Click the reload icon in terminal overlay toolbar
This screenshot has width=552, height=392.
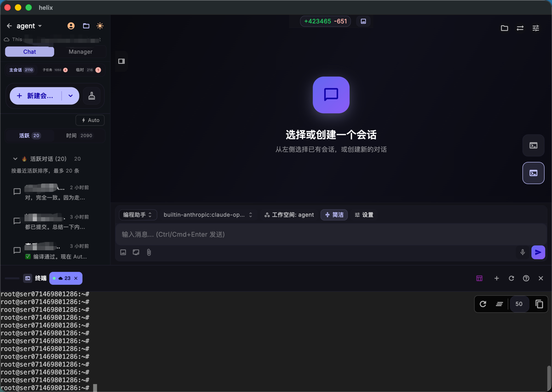[x=483, y=304]
